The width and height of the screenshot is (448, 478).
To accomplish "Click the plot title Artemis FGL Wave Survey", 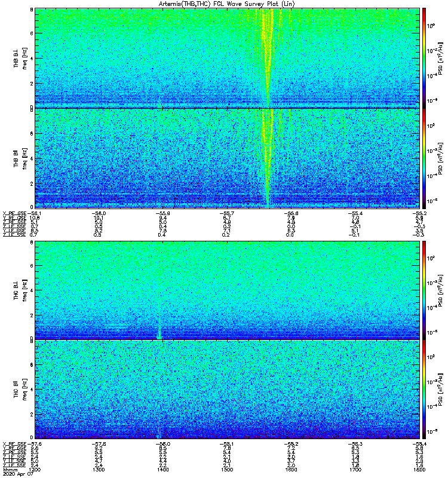I will [227, 4].
